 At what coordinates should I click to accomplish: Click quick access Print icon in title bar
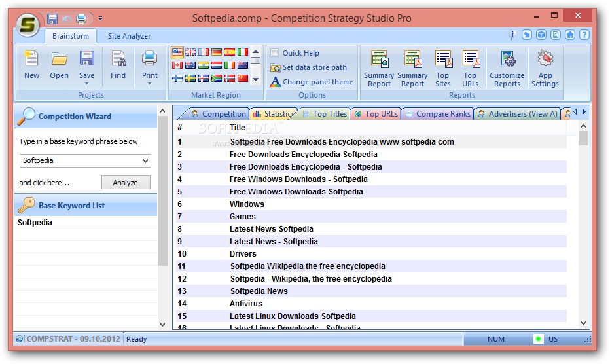81,18
